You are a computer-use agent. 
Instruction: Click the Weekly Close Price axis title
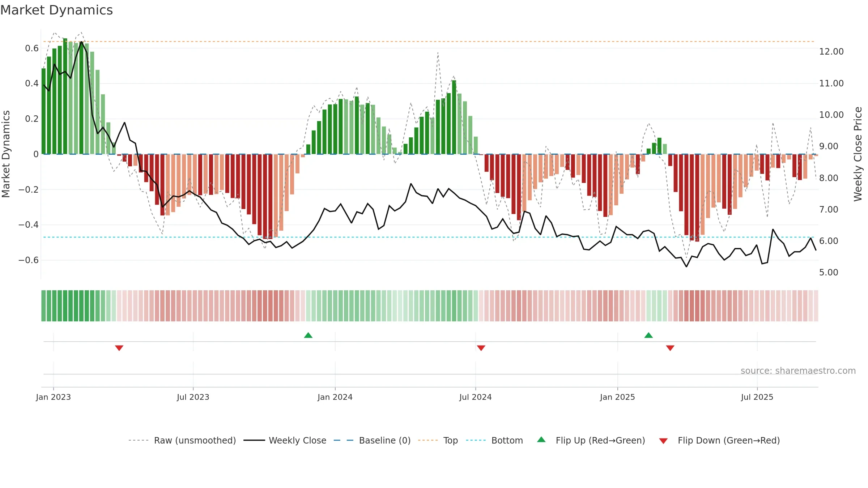tap(858, 154)
